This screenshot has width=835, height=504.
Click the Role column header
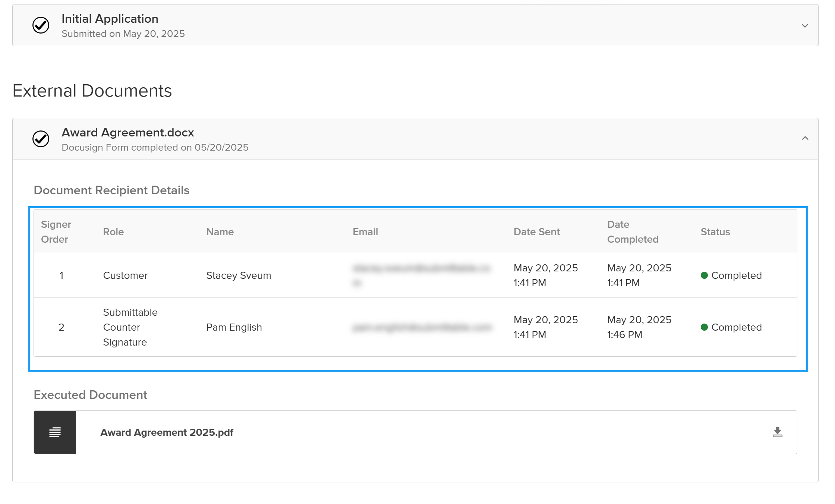pyautogui.click(x=113, y=232)
